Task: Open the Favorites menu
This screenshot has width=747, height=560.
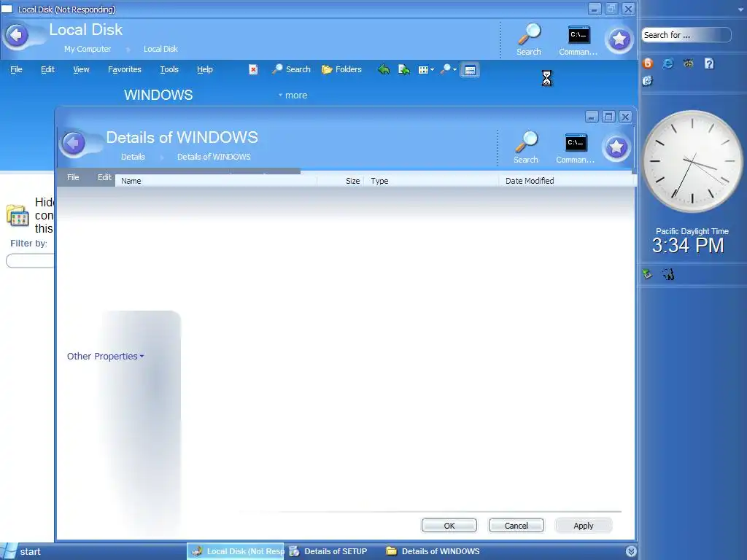Action: click(x=124, y=69)
